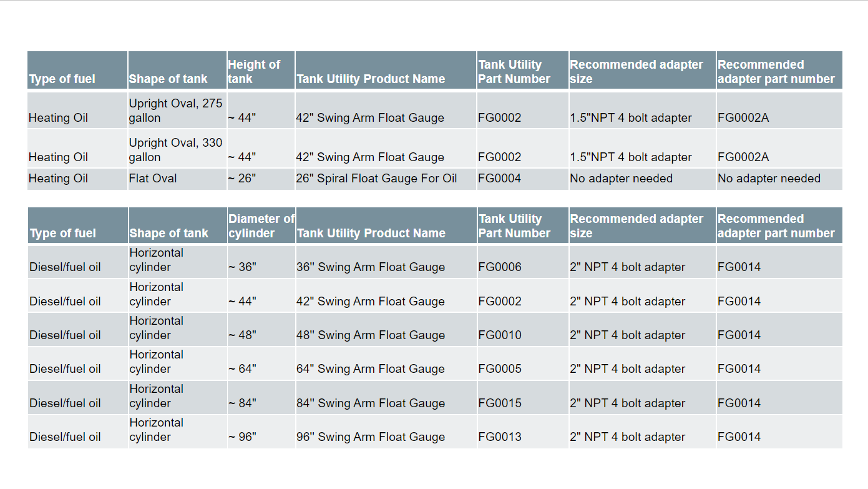868x489 pixels.
Task: Select the "No adapter needed" adapter size cell
Action: [642, 179]
